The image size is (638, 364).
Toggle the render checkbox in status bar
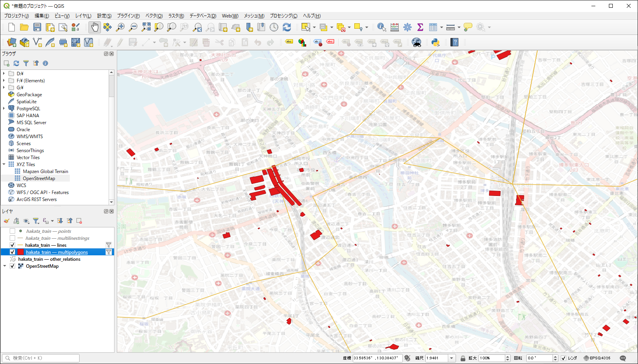click(563, 358)
